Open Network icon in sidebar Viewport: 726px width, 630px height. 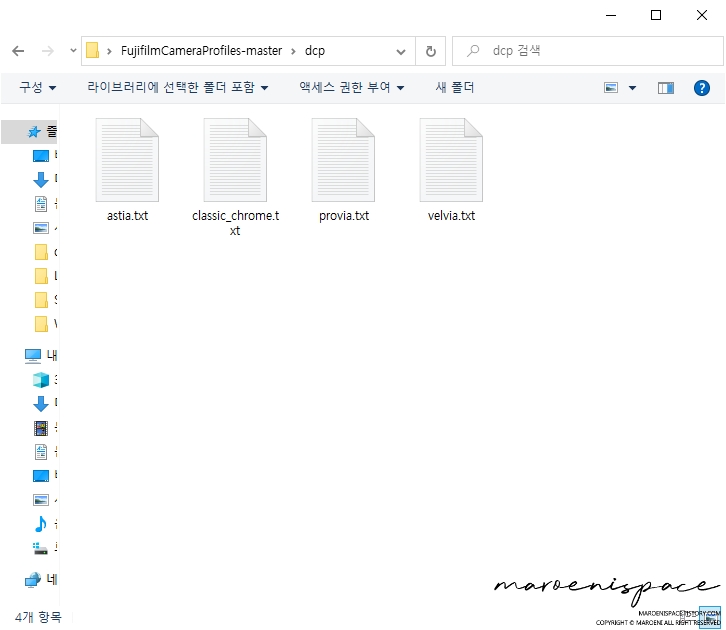(33, 580)
